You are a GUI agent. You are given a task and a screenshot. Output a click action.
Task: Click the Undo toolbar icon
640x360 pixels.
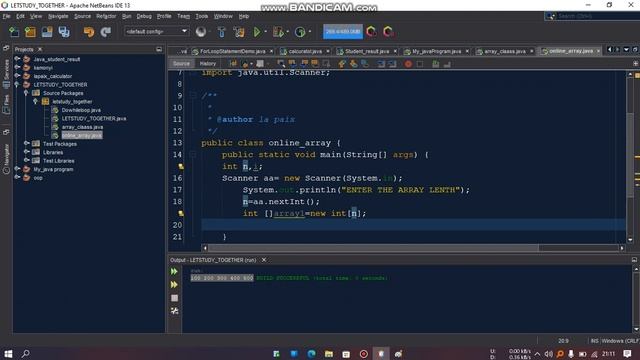click(x=89, y=32)
